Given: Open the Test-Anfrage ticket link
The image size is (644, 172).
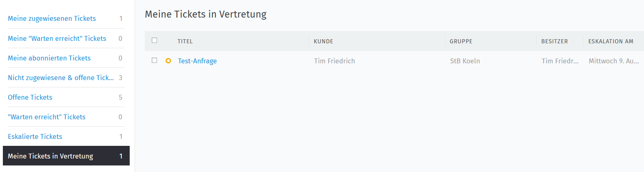Looking at the screenshot, I should click(x=197, y=61).
